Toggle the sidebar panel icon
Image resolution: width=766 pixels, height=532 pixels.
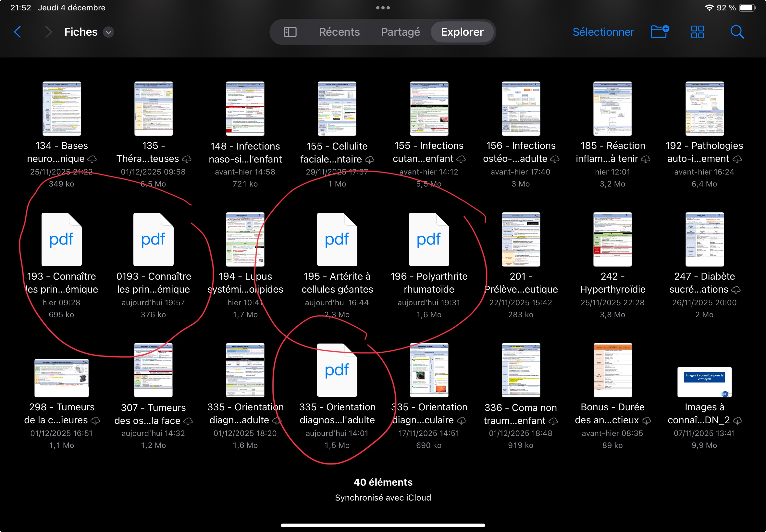(290, 32)
